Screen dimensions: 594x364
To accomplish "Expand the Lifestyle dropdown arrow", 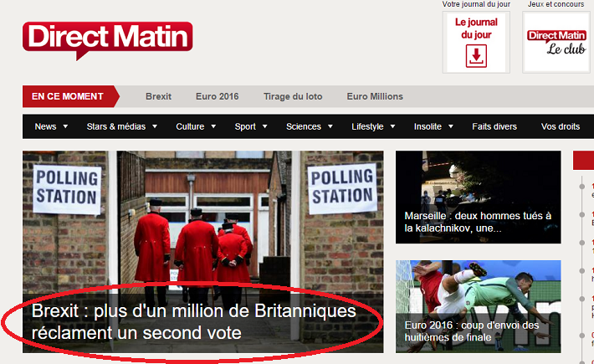I will click(x=392, y=126).
